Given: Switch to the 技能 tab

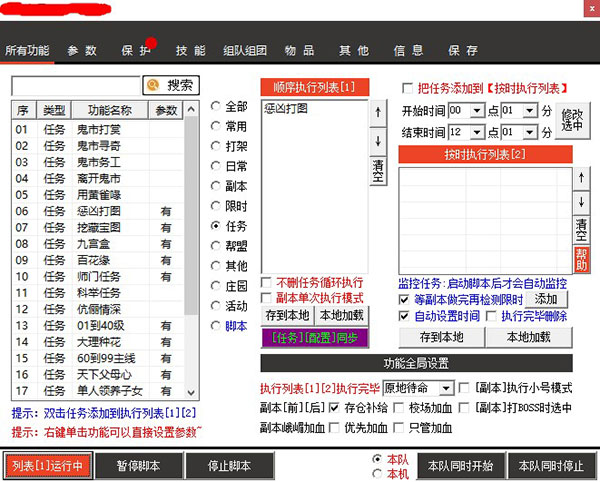Looking at the screenshot, I should [190, 50].
